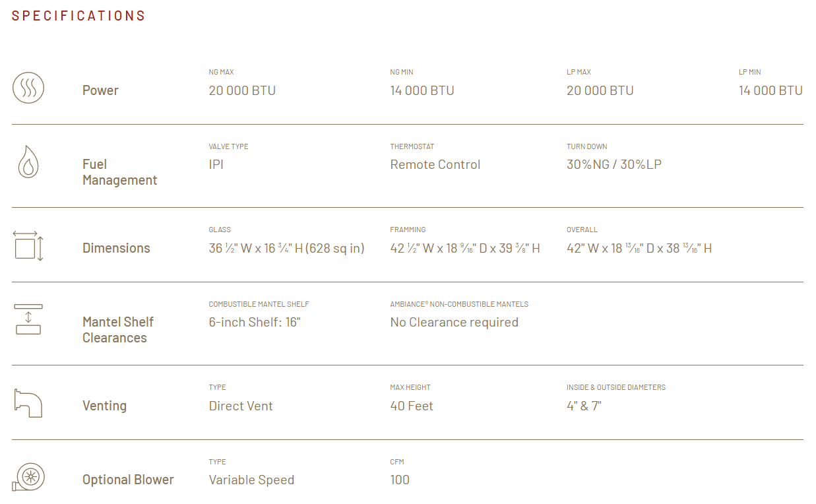Click the Direct Vent type value
816x504 pixels.
tap(241, 406)
